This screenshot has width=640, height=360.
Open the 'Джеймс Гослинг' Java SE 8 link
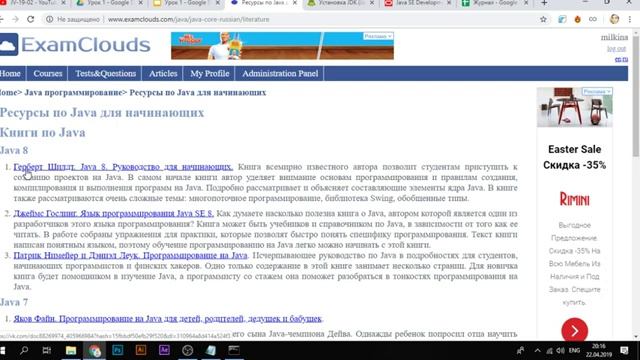(x=113, y=213)
